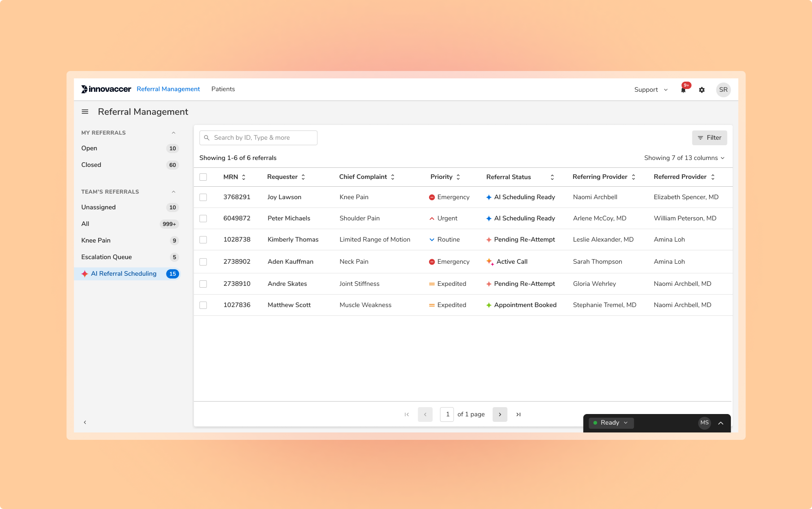The image size is (812, 509).
Task: Open the Escalation Queue
Action: [x=129, y=257]
